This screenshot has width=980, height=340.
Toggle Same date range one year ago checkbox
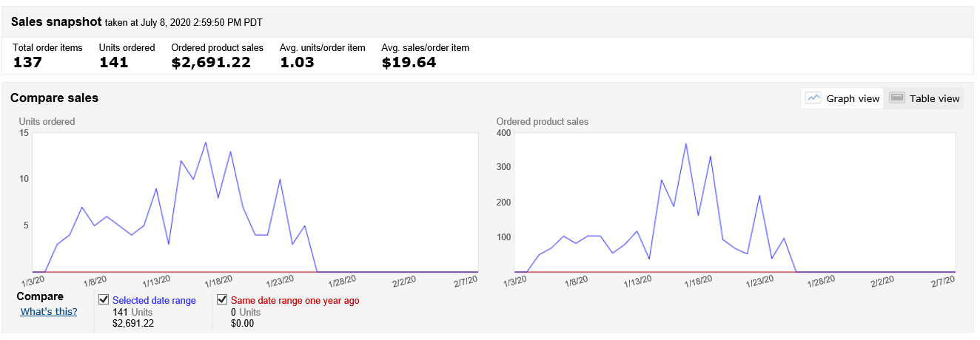(222, 300)
